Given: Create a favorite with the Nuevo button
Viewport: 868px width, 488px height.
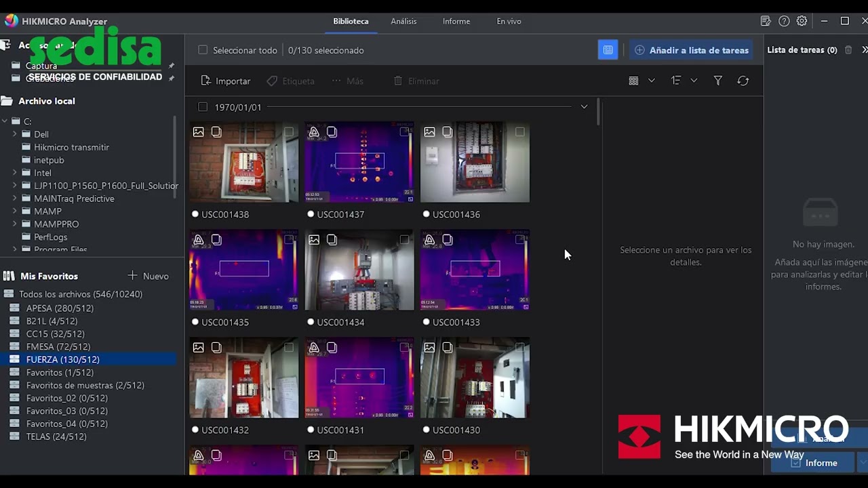Looking at the screenshot, I should pos(149,276).
